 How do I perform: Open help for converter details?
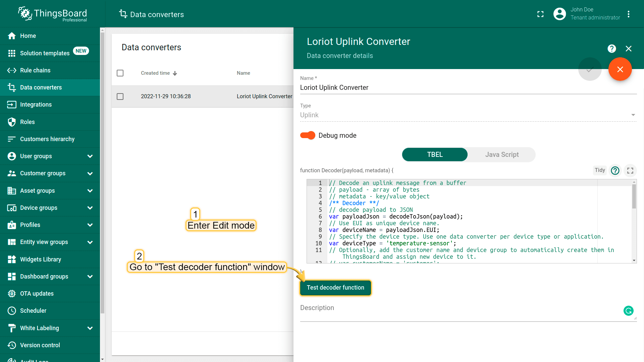pyautogui.click(x=612, y=49)
